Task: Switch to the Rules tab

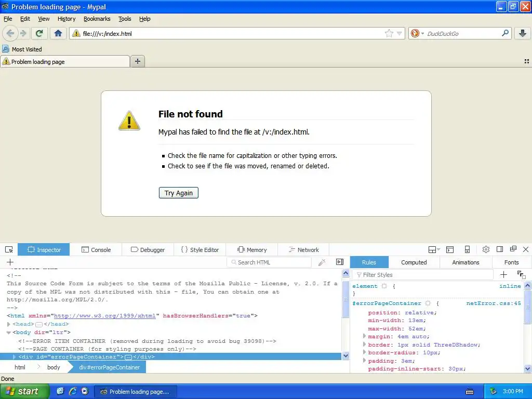Action: coord(369,262)
